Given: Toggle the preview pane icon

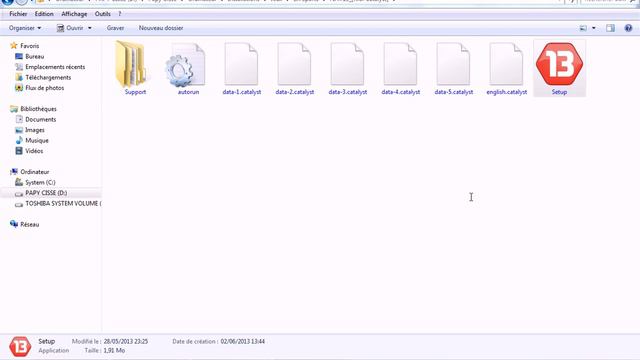Looking at the screenshot, I should [610, 28].
